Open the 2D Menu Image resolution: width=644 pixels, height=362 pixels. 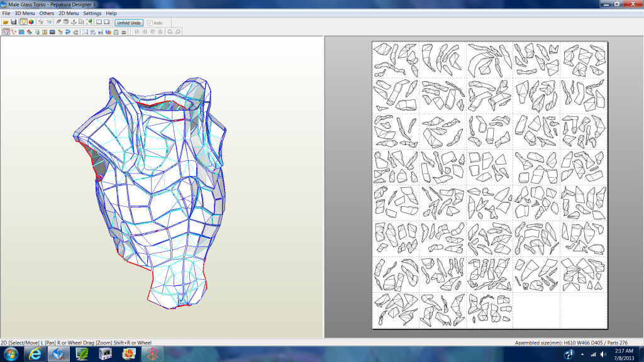point(69,13)
